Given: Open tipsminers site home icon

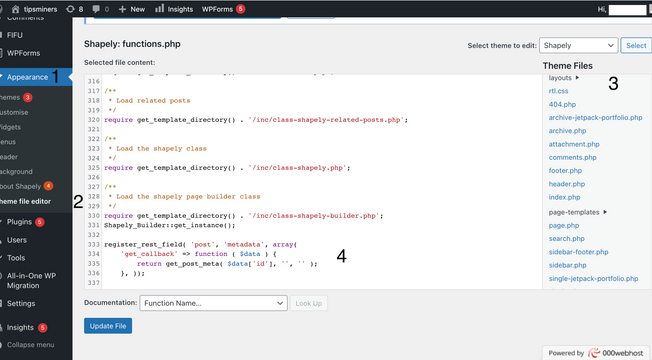Looking at the screenshot, I should 15,9.
